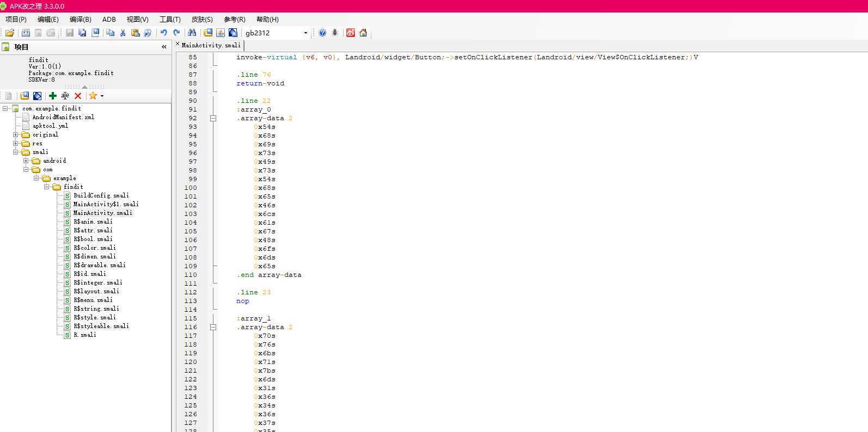
Task: Collapse com.example.findit root node
Action: pos(5,108)
